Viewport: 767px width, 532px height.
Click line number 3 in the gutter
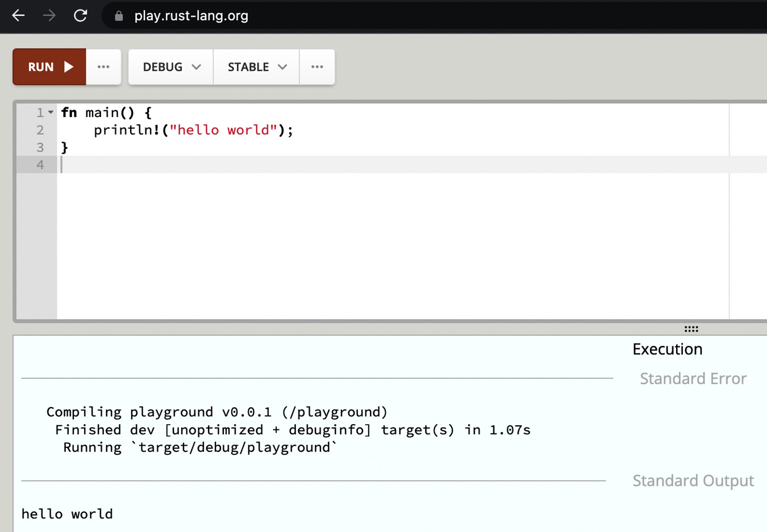(40, 148)
